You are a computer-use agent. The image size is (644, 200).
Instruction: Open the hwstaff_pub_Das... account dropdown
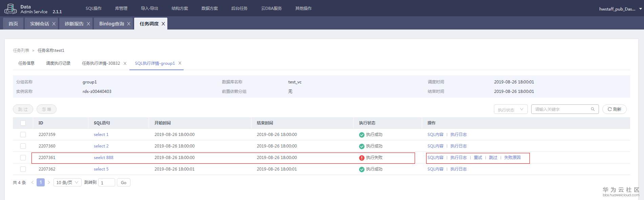(x=621, y=9)
